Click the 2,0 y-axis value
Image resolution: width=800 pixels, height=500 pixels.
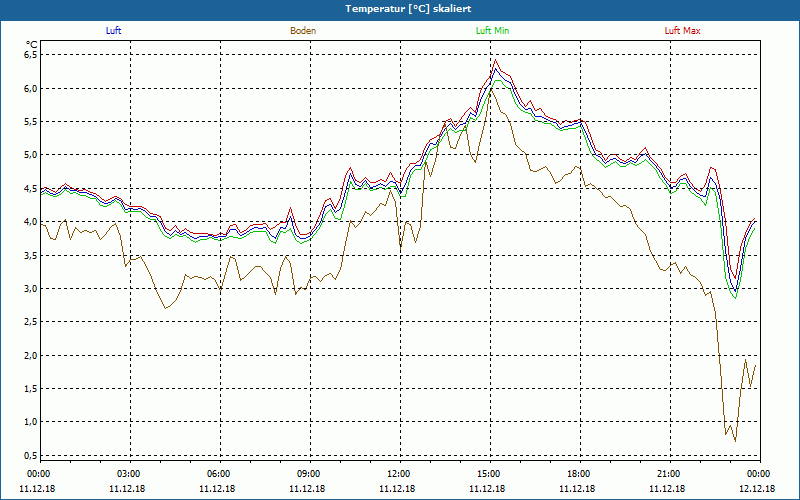click(x=30, y=356)
